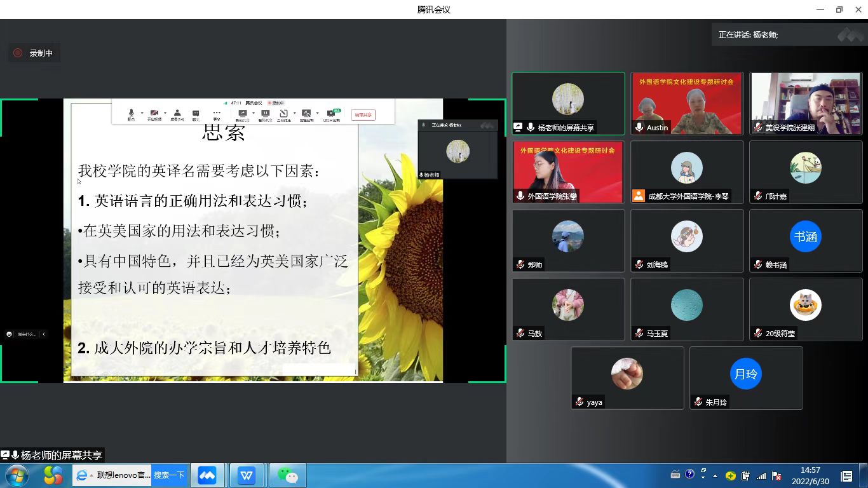868x488 pixels.
Task: Open WeChat from the taskbar
Action: [x=287, y=475]
